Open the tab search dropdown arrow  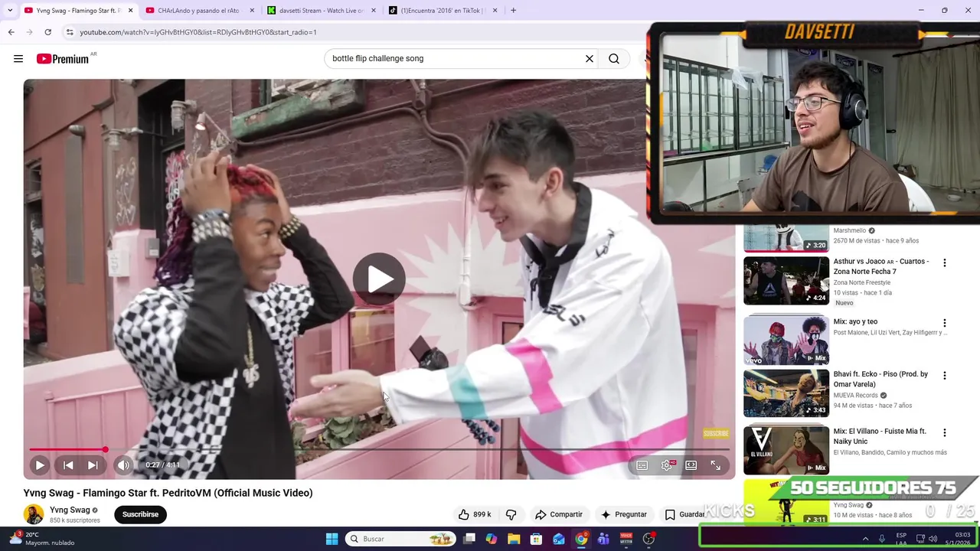click(10, 11)
